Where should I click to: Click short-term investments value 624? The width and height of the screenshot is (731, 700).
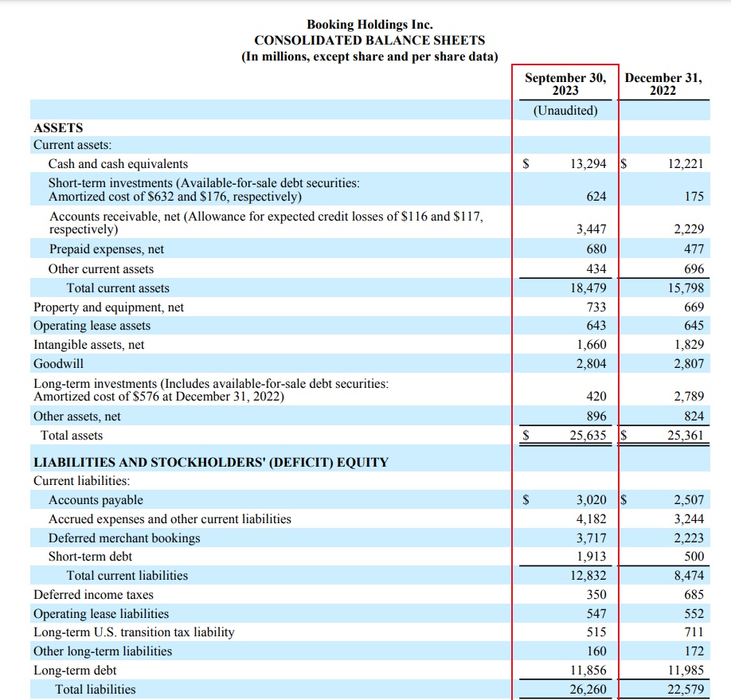pyautogui.click(x=596, y=197)
